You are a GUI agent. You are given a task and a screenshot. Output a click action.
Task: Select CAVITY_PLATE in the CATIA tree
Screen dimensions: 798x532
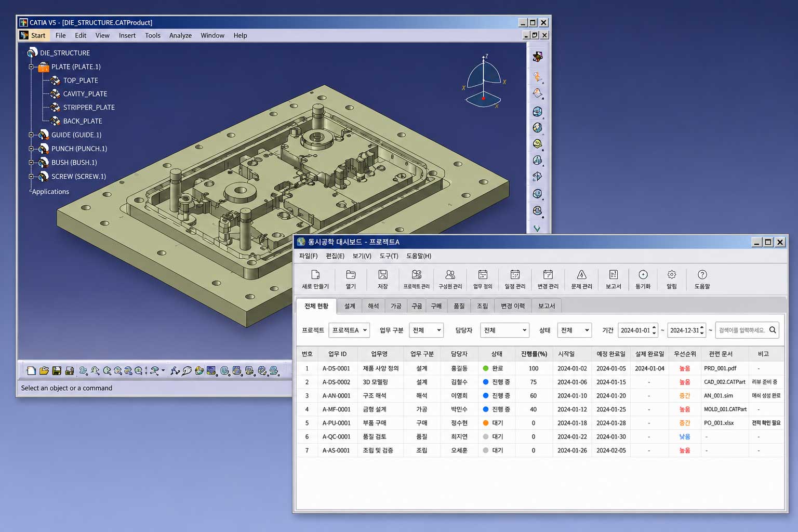pyautogui.click(x=85, y=94)
